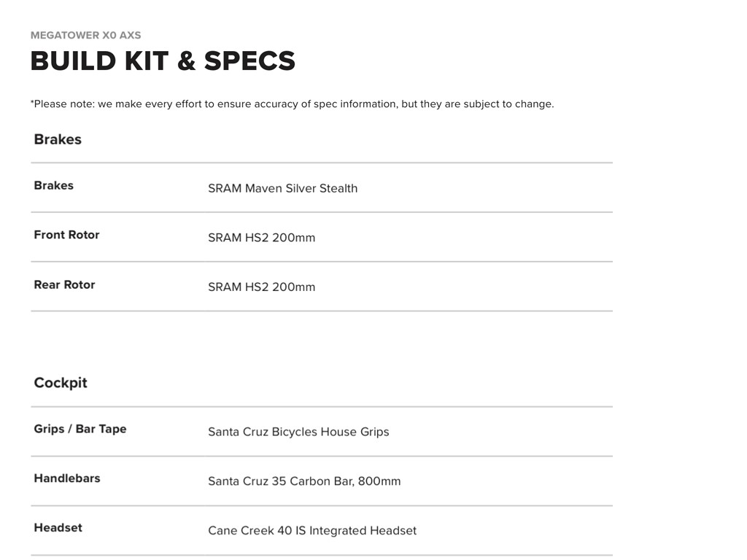Click the BUILD KIT & SPECS heading

163,61
